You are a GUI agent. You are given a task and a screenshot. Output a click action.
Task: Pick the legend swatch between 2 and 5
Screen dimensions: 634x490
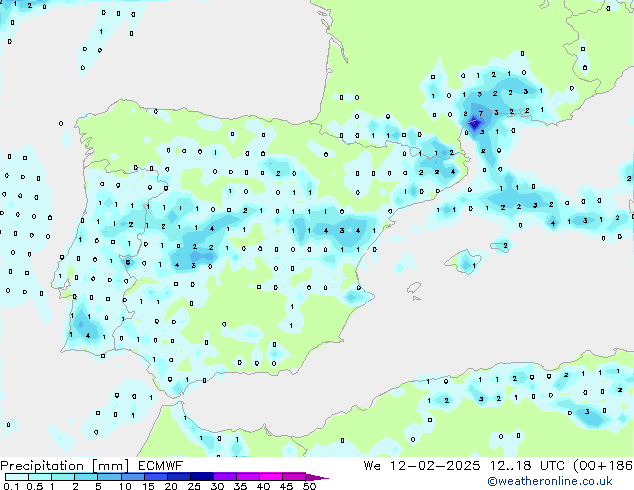point(86,477)
